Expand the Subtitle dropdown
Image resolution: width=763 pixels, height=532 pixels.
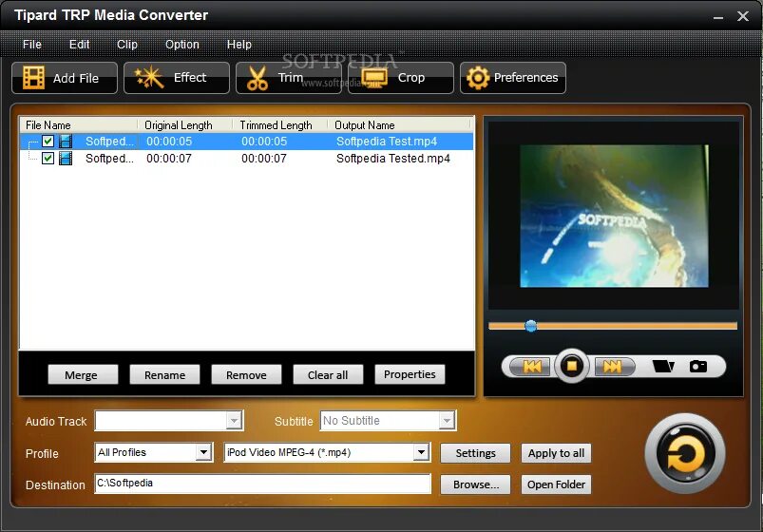(447, 421)
